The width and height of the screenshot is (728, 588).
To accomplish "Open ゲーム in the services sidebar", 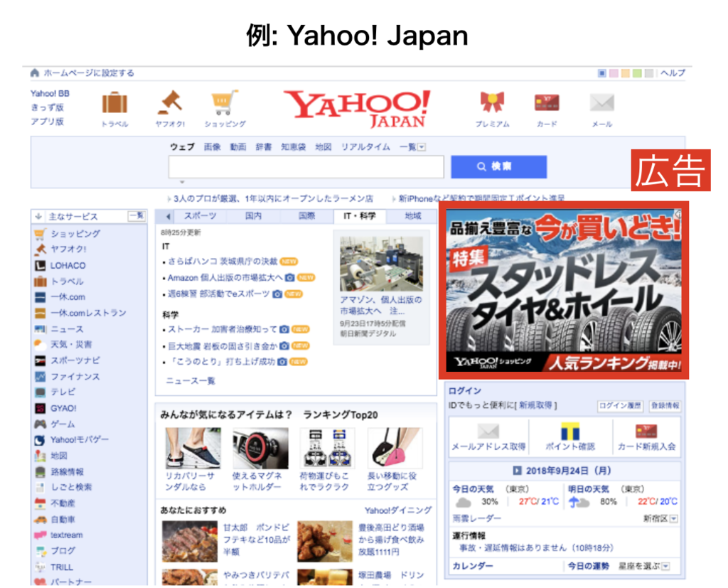I will click(x=63, y=424).
